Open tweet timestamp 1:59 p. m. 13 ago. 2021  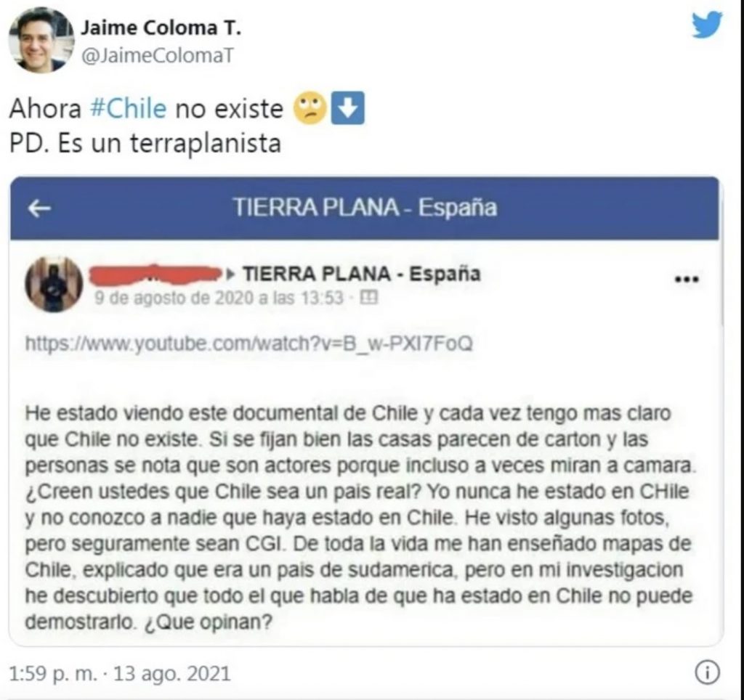tap(120, 673)
